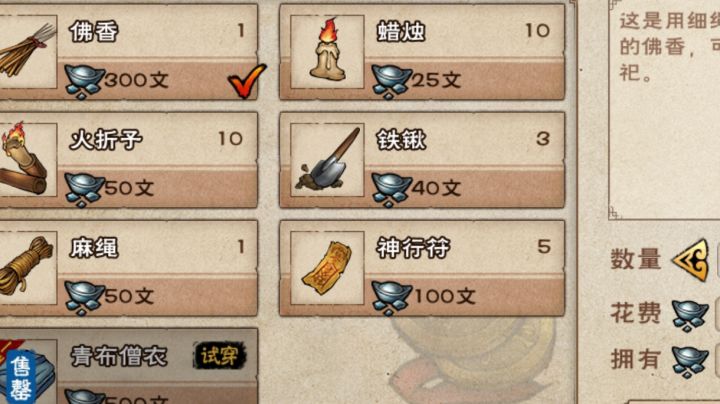Choose the 神行符 talisman icon
720x404 pixels.
327,268
